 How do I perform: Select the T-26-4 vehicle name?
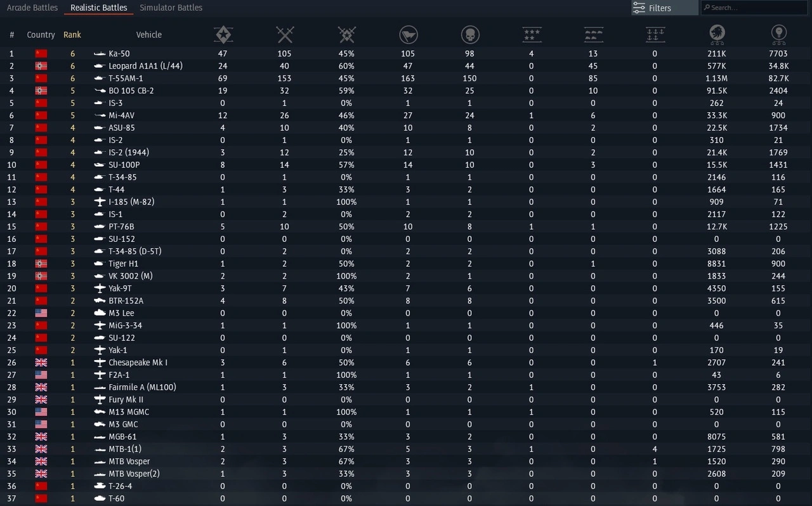pos(121,486)
